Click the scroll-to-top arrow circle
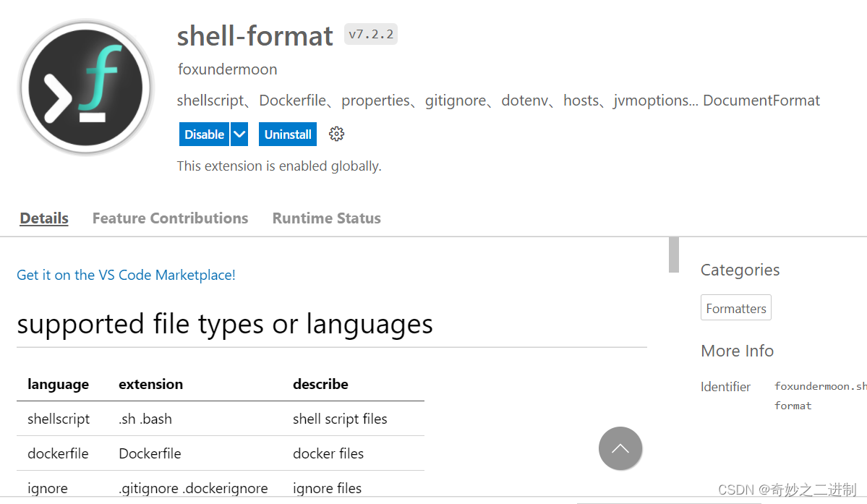 pos(620,449)
